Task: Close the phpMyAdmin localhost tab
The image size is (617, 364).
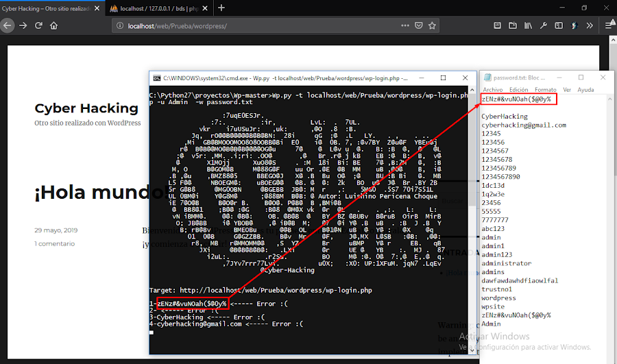Action: click(x=205, y=8)
